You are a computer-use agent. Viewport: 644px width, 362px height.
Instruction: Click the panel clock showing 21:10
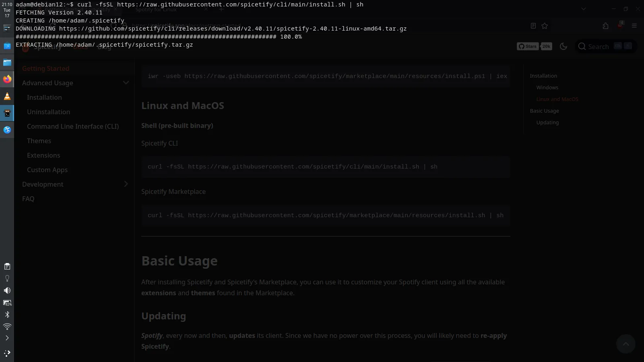point(7,10)
